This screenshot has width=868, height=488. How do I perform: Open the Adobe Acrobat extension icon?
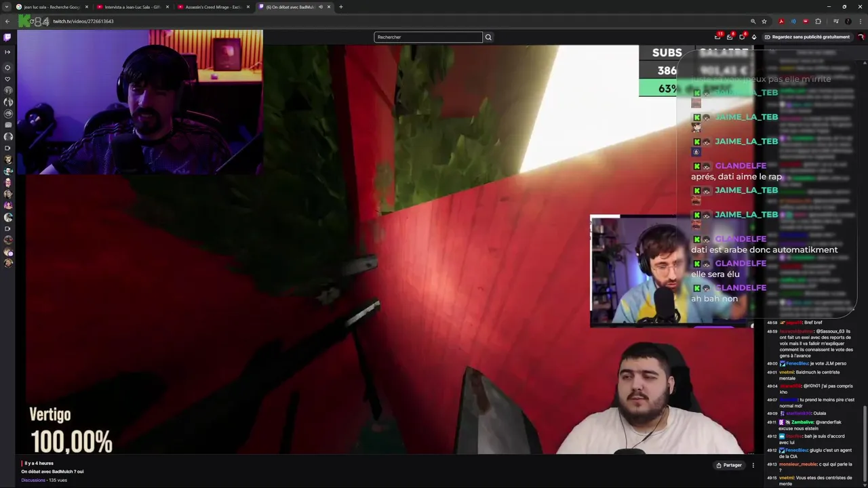coord(781,21)
